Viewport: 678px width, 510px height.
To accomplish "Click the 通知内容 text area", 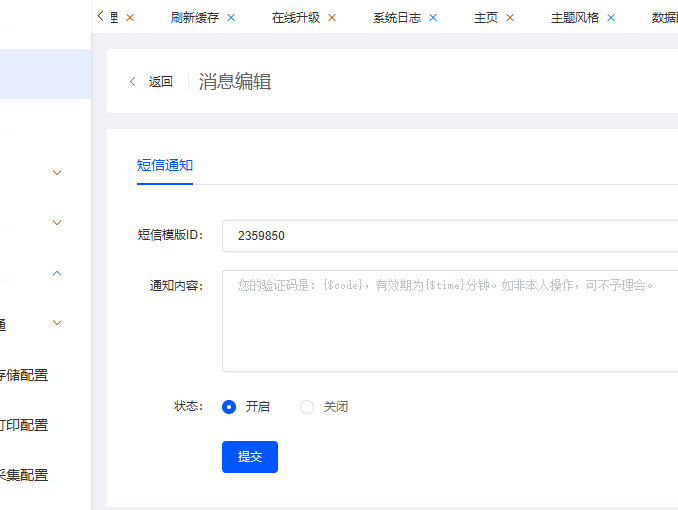I will [450, 321].
